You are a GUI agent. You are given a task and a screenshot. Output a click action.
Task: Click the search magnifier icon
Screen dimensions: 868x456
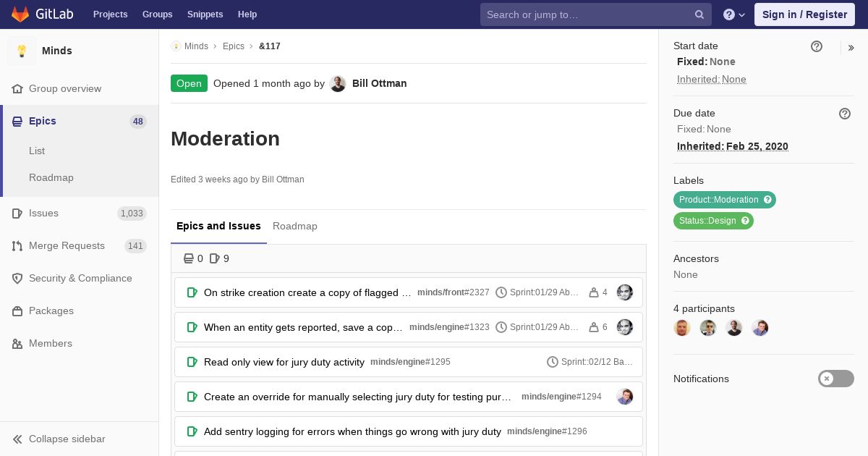point(699,14)
